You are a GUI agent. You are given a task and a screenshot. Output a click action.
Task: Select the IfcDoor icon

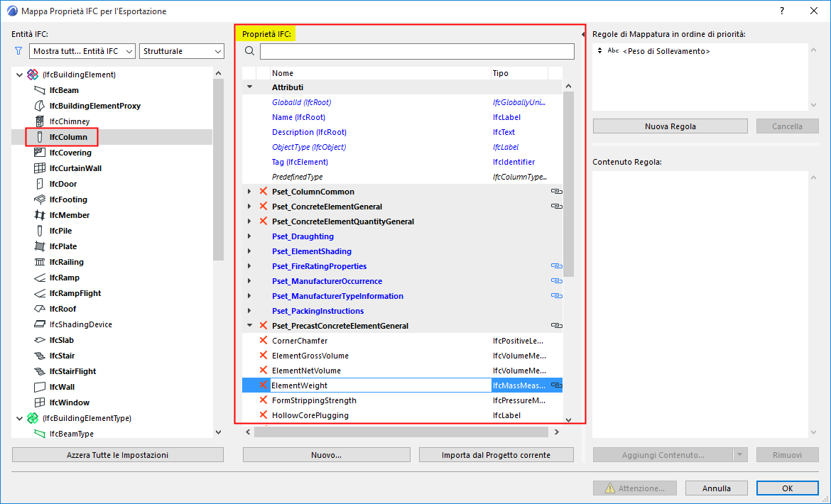(40, 184)
